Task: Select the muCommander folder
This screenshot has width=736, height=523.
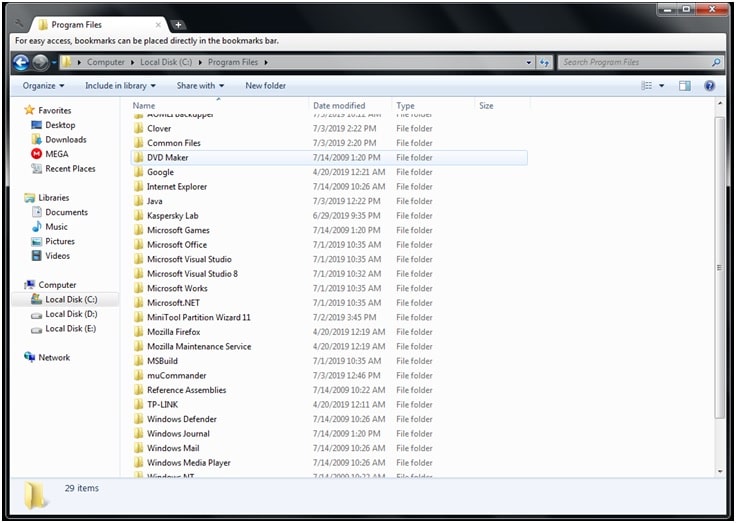Action: (329, 376)
